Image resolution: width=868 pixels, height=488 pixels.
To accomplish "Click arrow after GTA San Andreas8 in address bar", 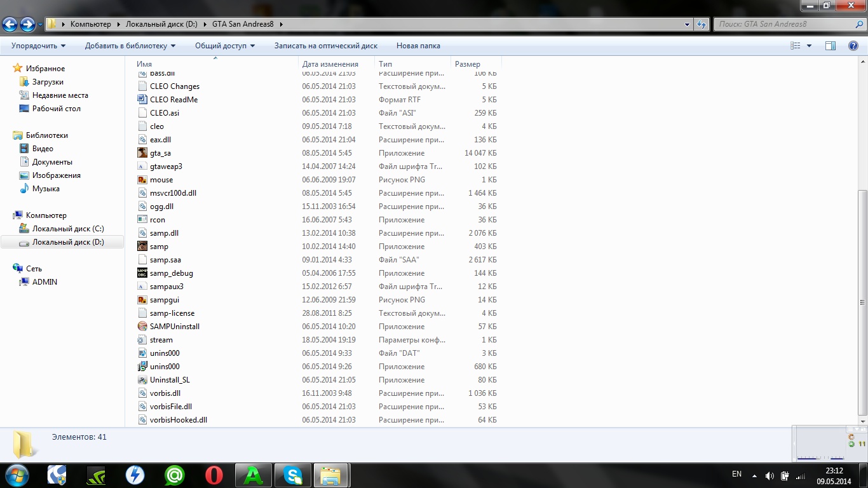I will pyautogui.click(x=281, y=24).
